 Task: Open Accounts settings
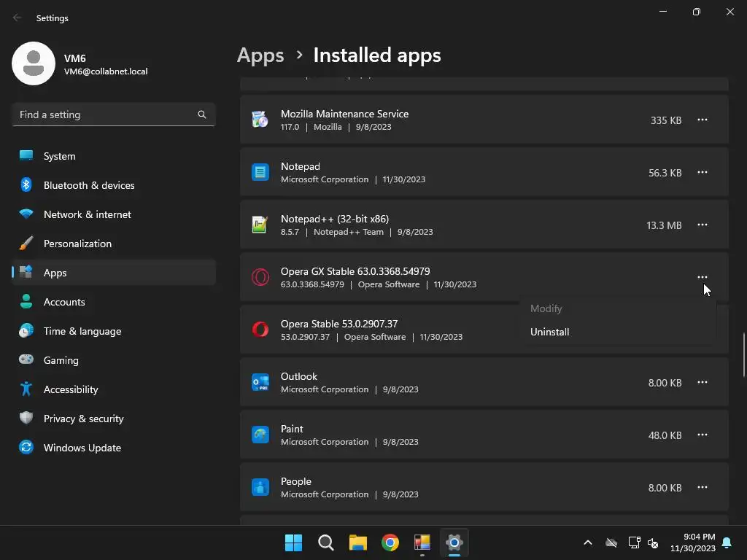[114, 302]
